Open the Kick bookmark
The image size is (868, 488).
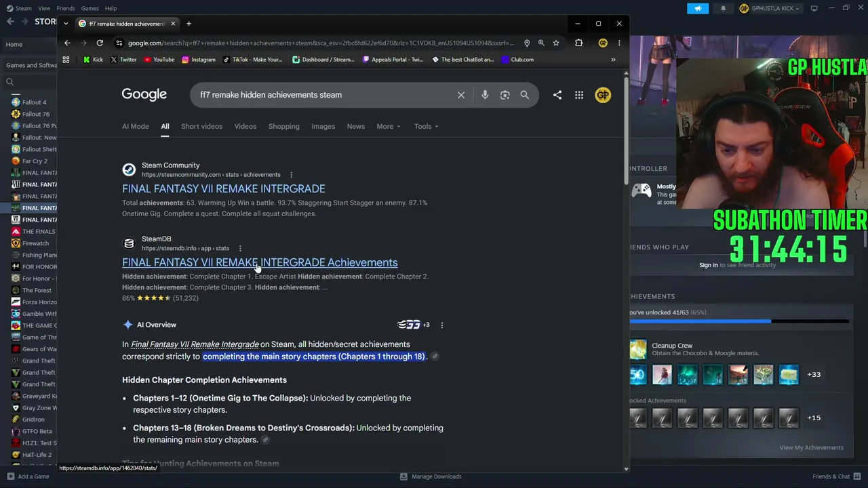click(93, 60)
